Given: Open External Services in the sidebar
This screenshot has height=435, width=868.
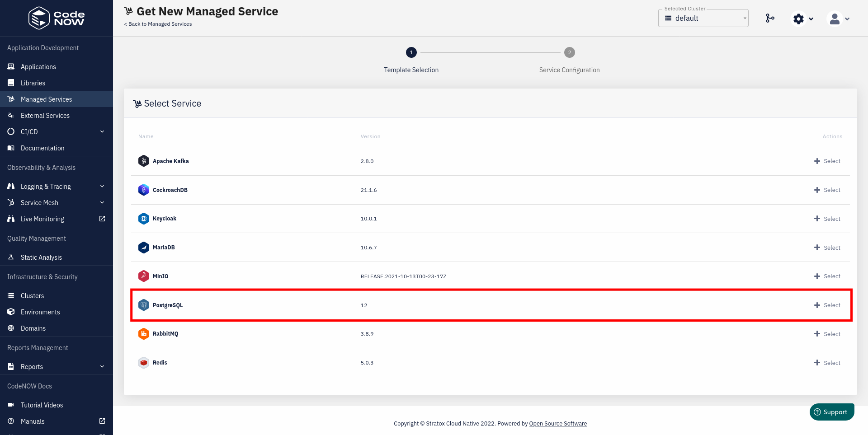Looking at the screenshot, I should (57, 116).
